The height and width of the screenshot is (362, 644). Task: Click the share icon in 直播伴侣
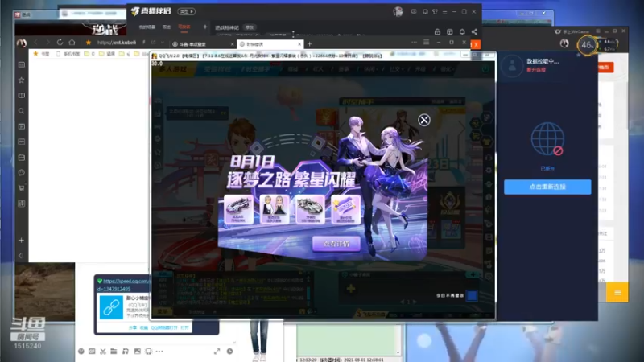(474, 31)
